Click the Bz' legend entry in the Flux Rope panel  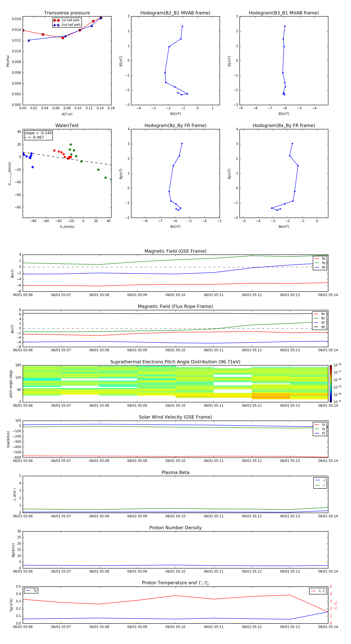click(320, 323)
